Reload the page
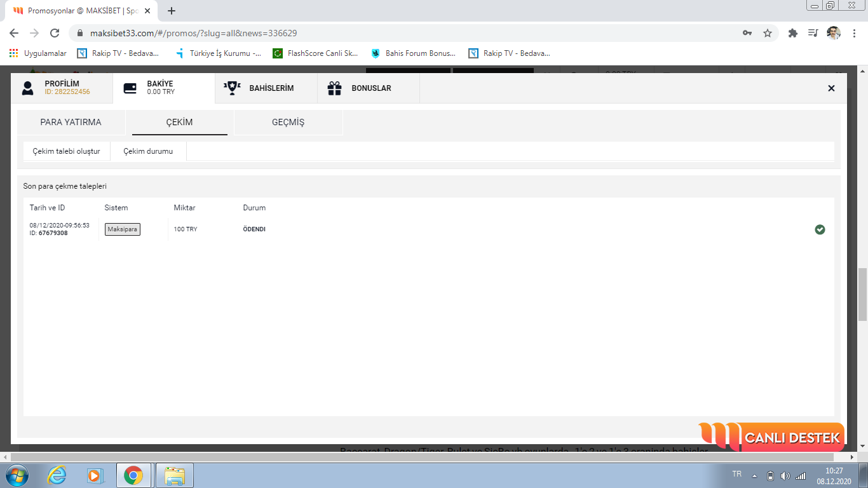This screenshot has width=868, height=488. click(55, 33)
